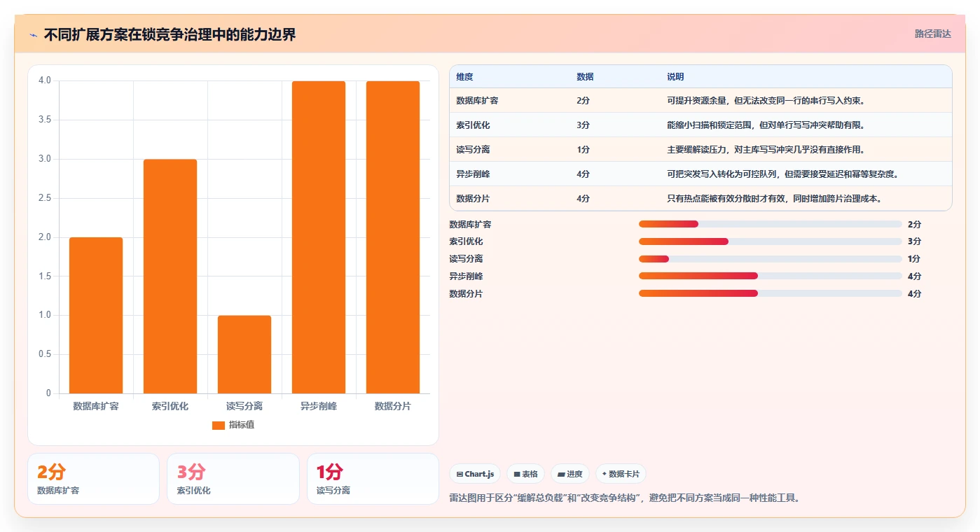Select the 异步削峰 bar in the chart

[319, 237]
